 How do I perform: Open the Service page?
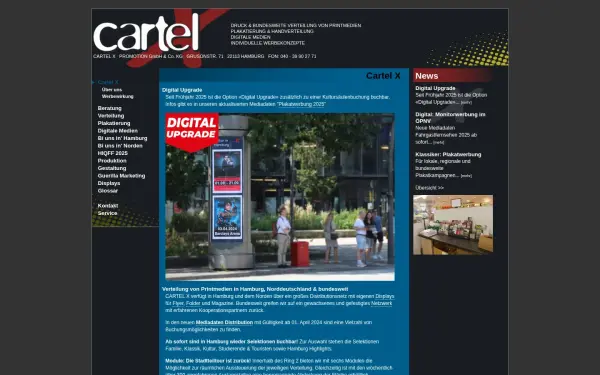click(x=107, y=213)
